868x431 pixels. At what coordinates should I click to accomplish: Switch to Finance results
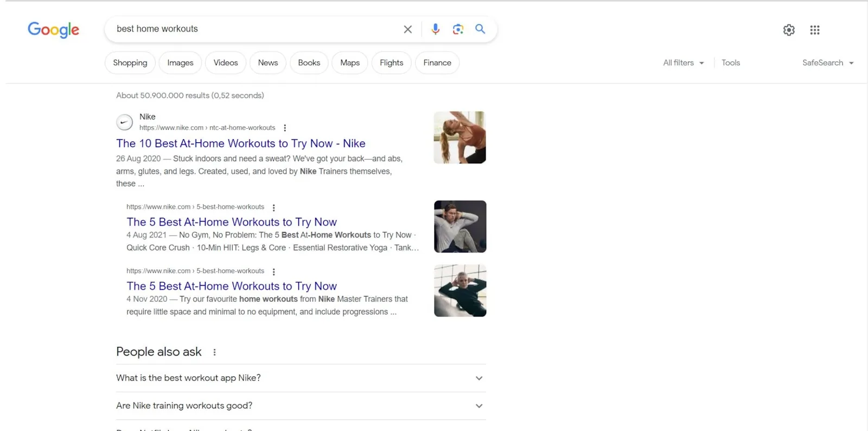pos(437,63)
